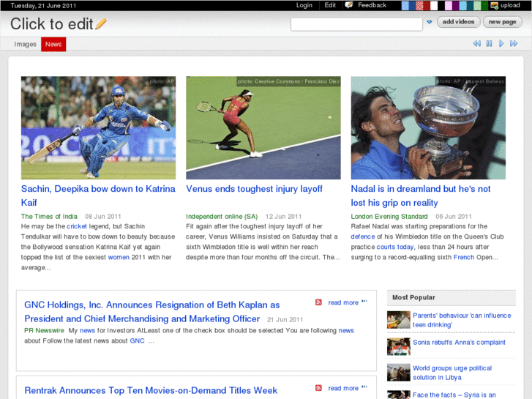532x399 pixels.
Task: Click the fast-forward playback button
Action: click(x=514, y=43)
